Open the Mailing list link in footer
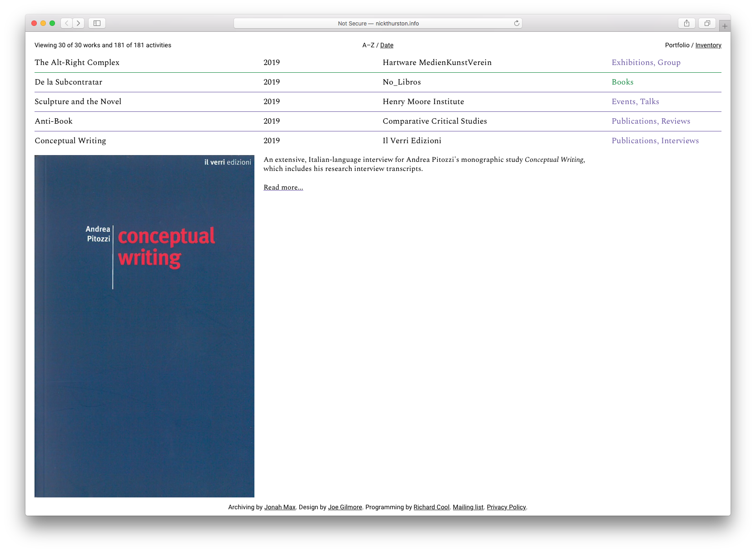 468,507
